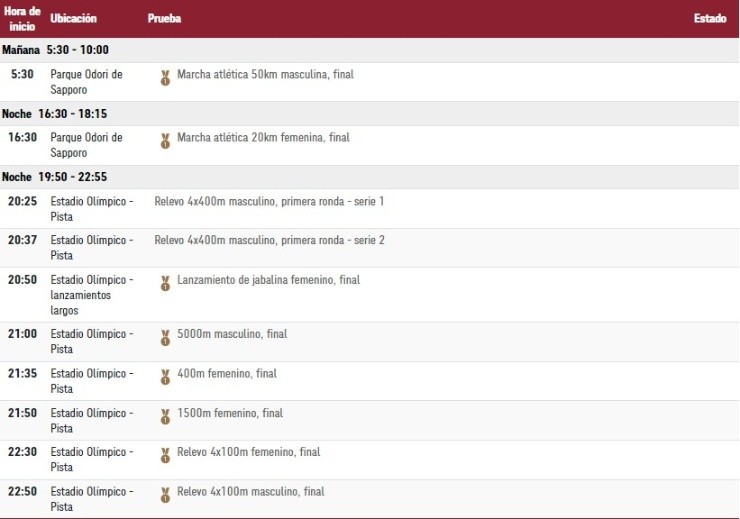Image resolution: width=740 pixels, height=519 pixels.
Task: Open Relevo 4x400m masculino serie 2
Action: coord(269,241)
